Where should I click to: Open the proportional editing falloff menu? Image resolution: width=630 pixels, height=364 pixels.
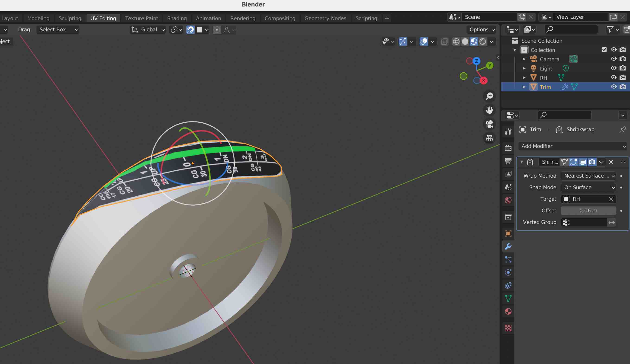(x=229, y=30)
